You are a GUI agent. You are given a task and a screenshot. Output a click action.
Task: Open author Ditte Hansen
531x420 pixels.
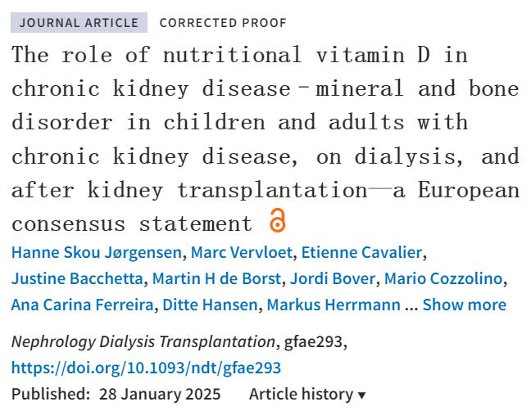coord(210,305)
